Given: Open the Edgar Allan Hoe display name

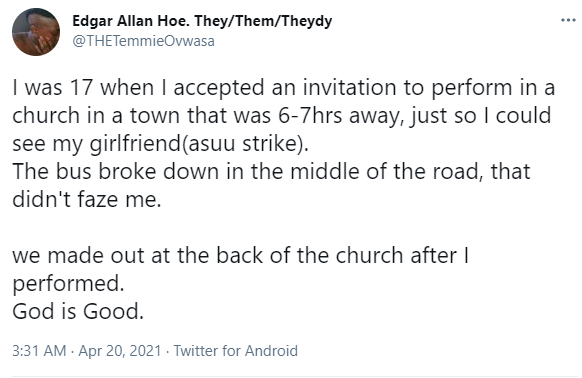Looking at the screenshot, I should pos(131,21).
